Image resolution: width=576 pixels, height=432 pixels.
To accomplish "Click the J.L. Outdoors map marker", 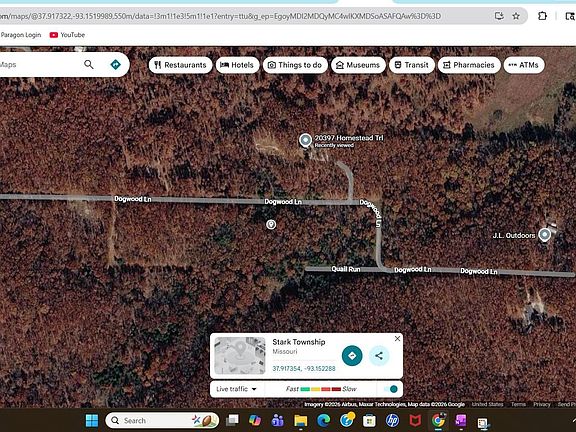I will pyautogui.click(x=544, y=235).
